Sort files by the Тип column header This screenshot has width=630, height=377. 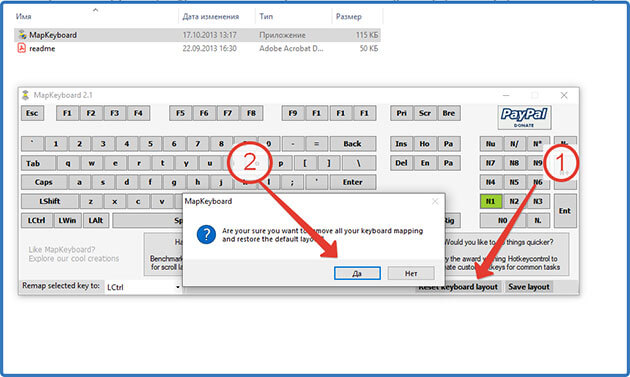266,16
